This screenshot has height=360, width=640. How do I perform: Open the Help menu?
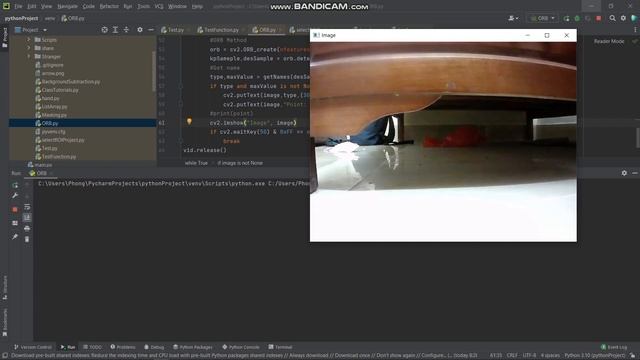197,7
